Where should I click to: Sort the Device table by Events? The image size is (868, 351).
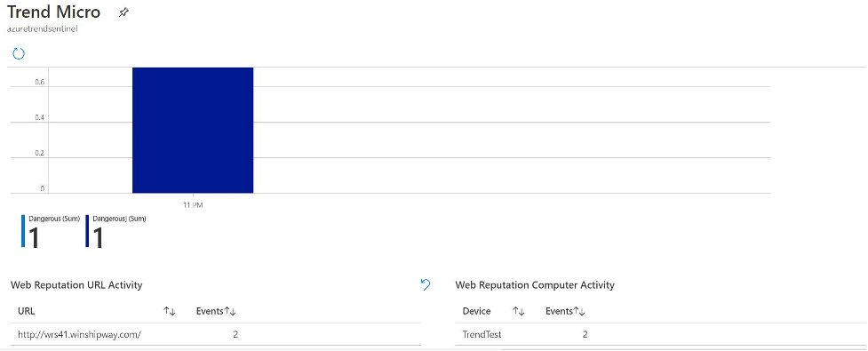[x=579, y=312]
